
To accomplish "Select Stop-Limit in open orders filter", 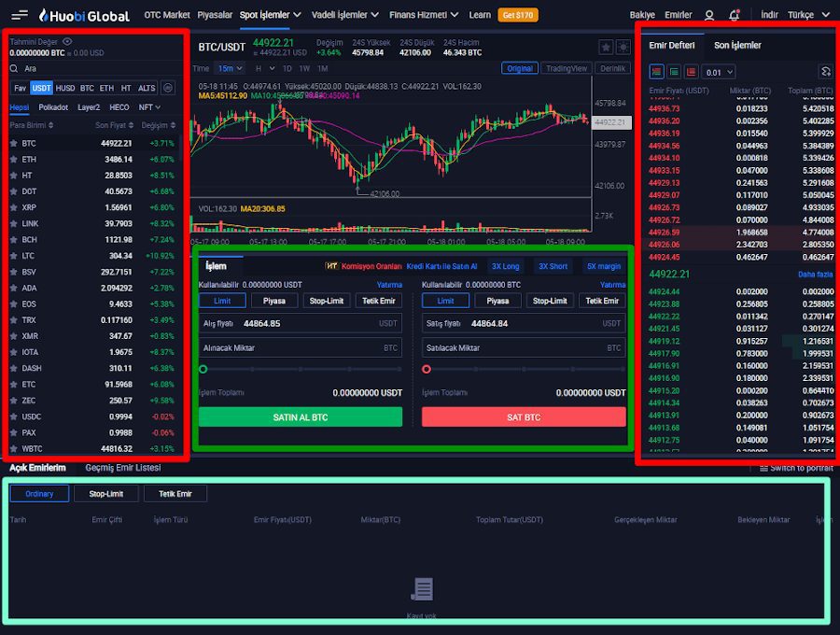I will click(106, 494).
